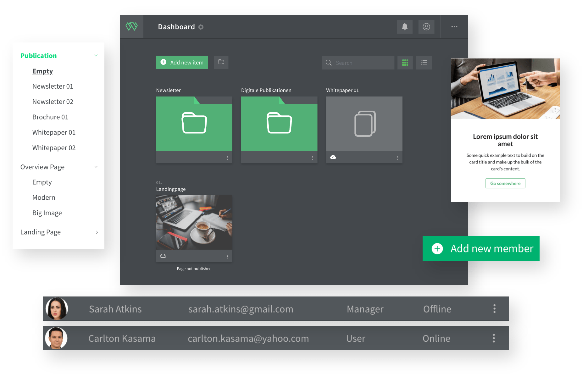Screen dimensions: 588x382
Task: Click Add new item button
Action: click(x=182, y=62)
